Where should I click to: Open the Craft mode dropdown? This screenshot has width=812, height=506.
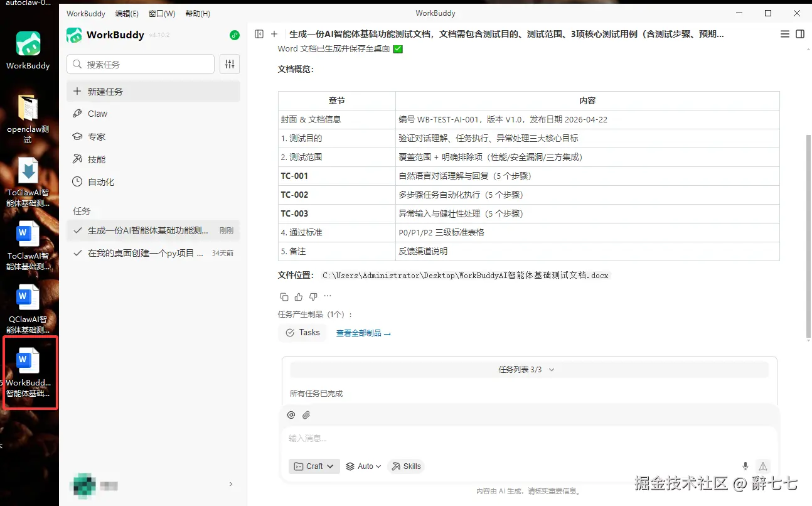point(314,466)
